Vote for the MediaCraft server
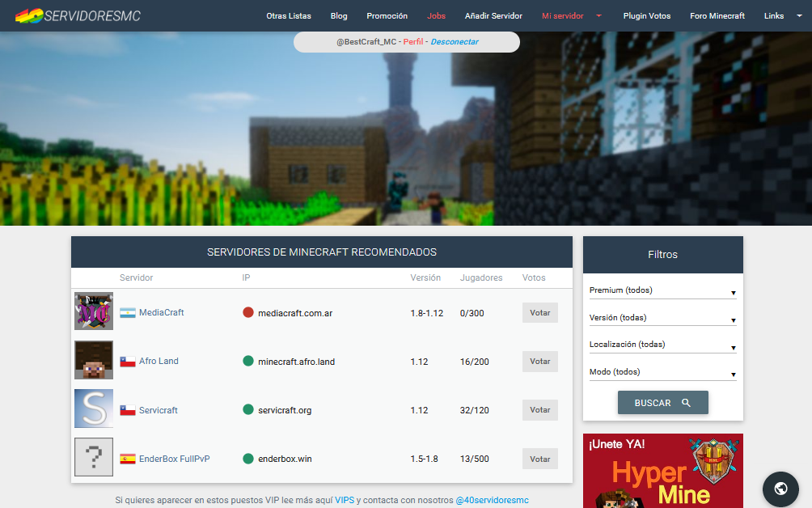The width and height of the screenshot is (812, 508). (539, 313)
